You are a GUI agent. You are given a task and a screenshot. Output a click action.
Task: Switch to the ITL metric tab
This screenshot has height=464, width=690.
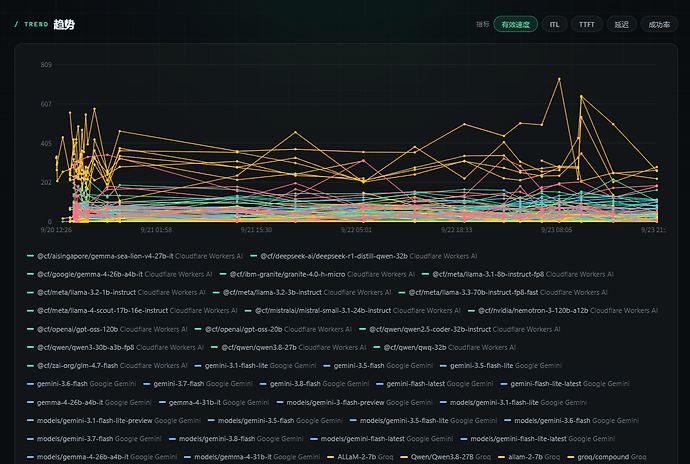(554, 24)
